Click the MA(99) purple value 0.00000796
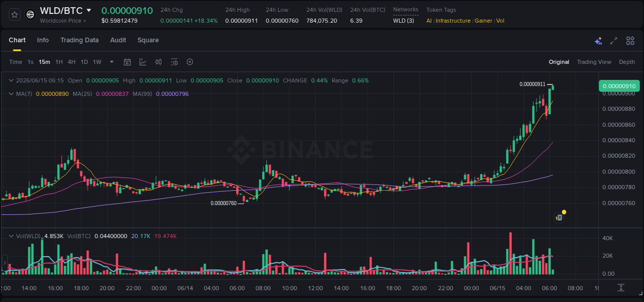Screen dimensions: 644x302 173,94
